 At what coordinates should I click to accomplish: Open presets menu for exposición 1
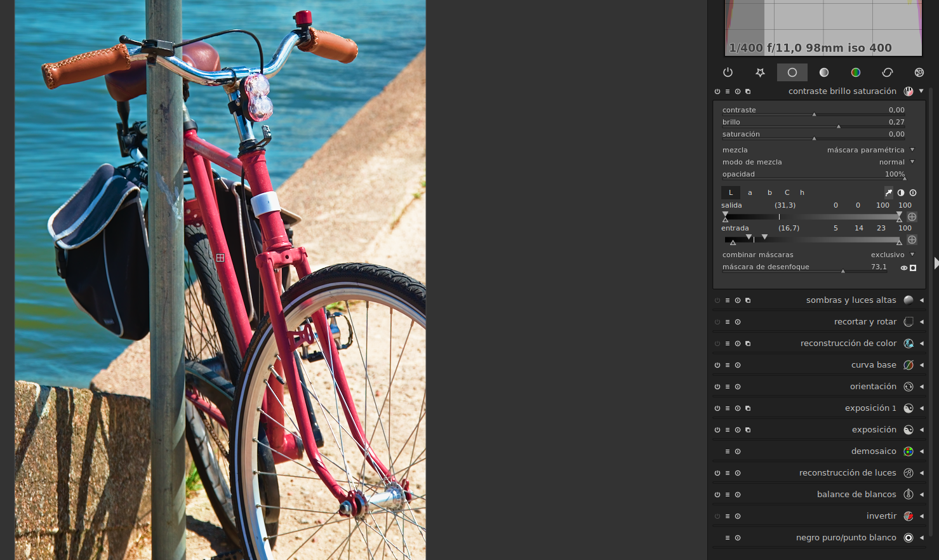[x=728, y=408]
